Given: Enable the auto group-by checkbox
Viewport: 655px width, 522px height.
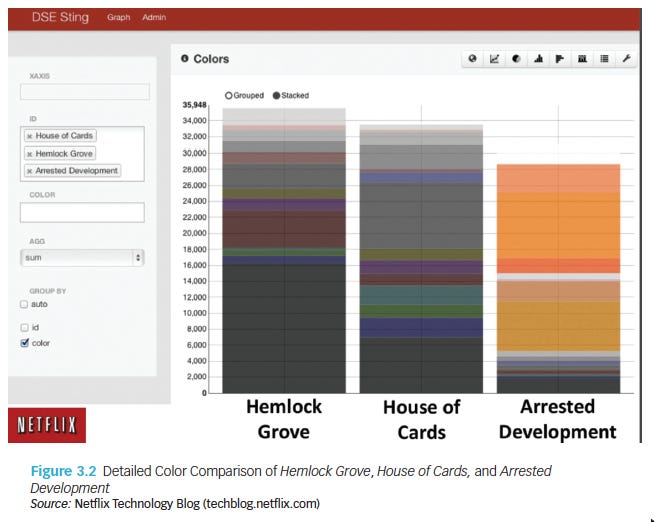Looking at the screenshot, I should pyautogui.click(x=25, y=304).
